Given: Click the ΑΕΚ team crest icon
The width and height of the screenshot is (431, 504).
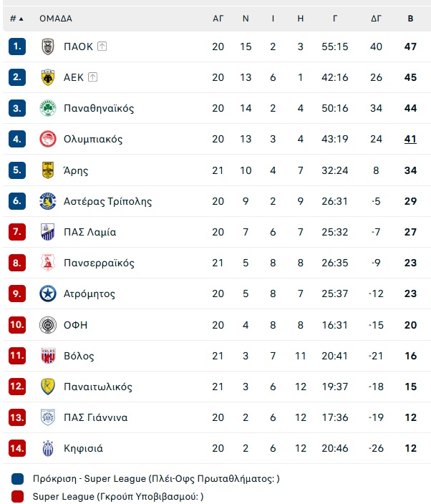Looking at the screenshot, I should [48, 77].
